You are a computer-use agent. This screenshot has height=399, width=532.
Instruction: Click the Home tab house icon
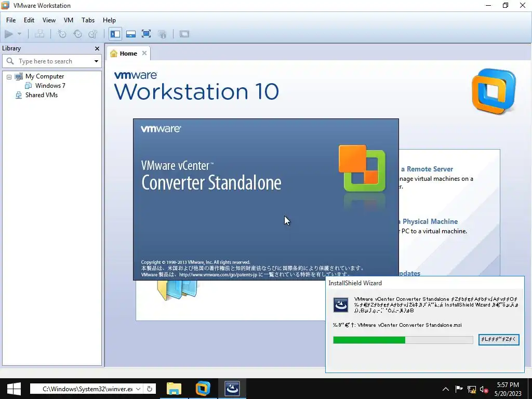(x=114, y=54)
